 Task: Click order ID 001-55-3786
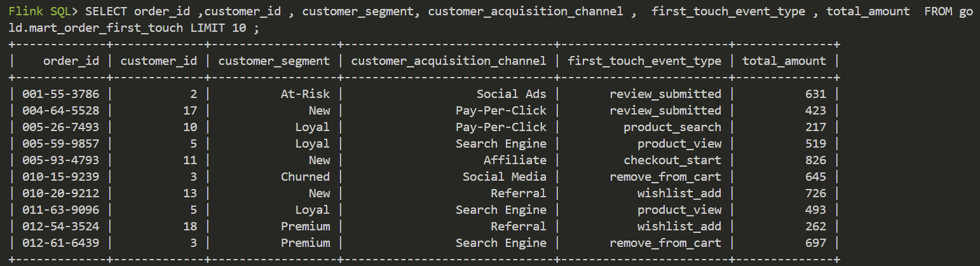click(60, 94)
